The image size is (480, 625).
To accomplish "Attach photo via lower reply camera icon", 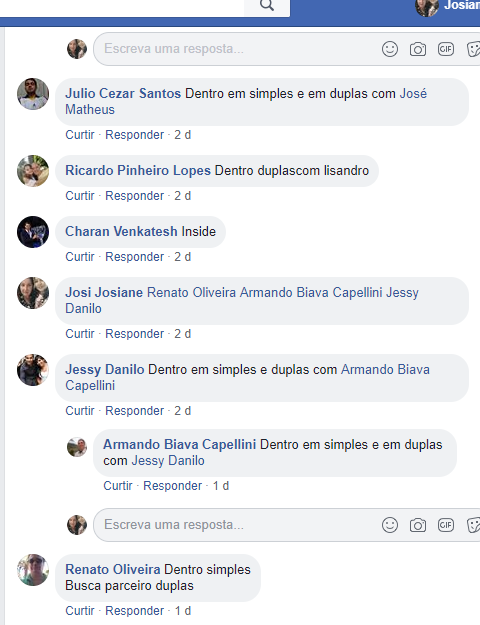I will pos(417,525).
